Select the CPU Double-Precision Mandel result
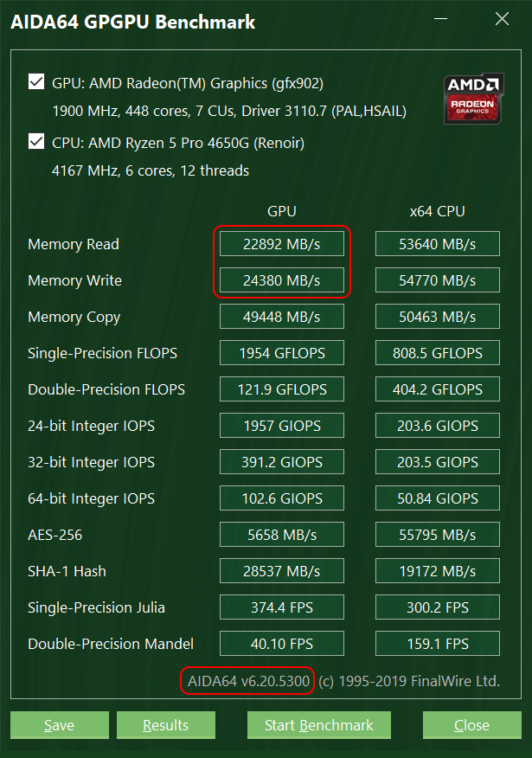532x758 pixels. [438, 644]
